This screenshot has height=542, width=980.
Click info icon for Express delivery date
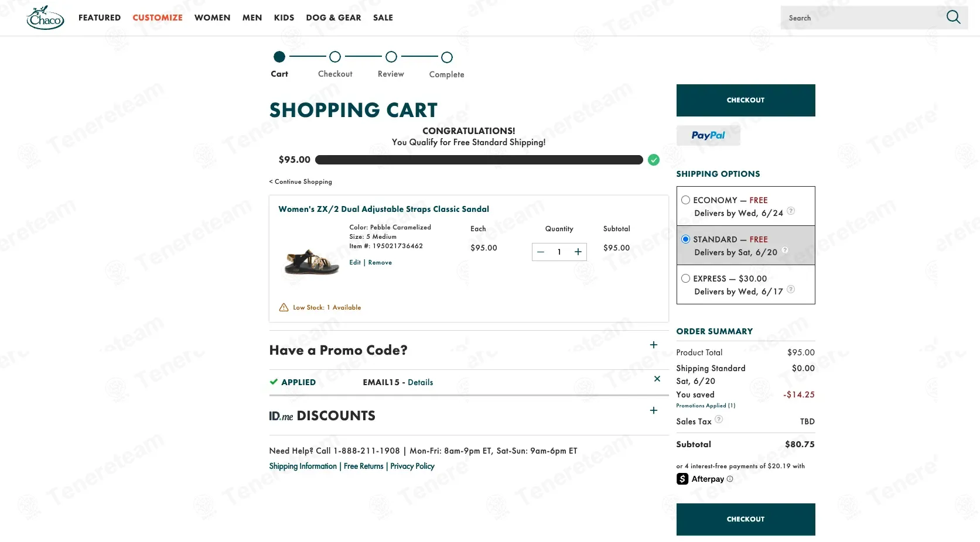pyautogui.click(x=791, y=289)
